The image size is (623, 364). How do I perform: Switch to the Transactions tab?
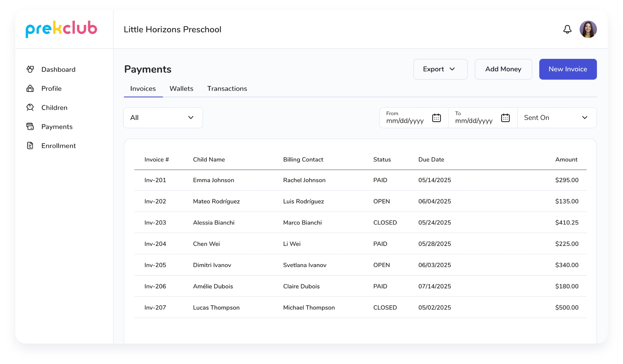[x=227, y=89]
